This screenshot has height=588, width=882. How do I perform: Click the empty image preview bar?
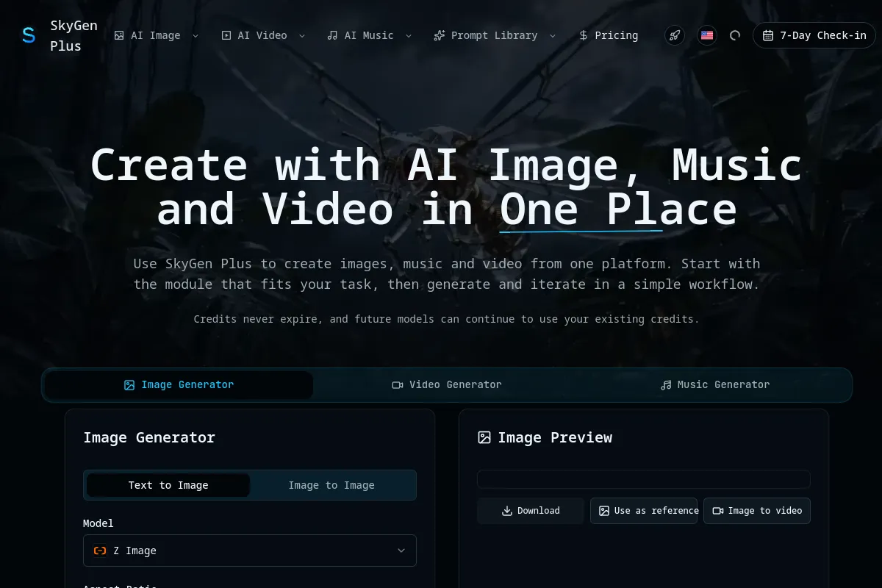(644, 479)
